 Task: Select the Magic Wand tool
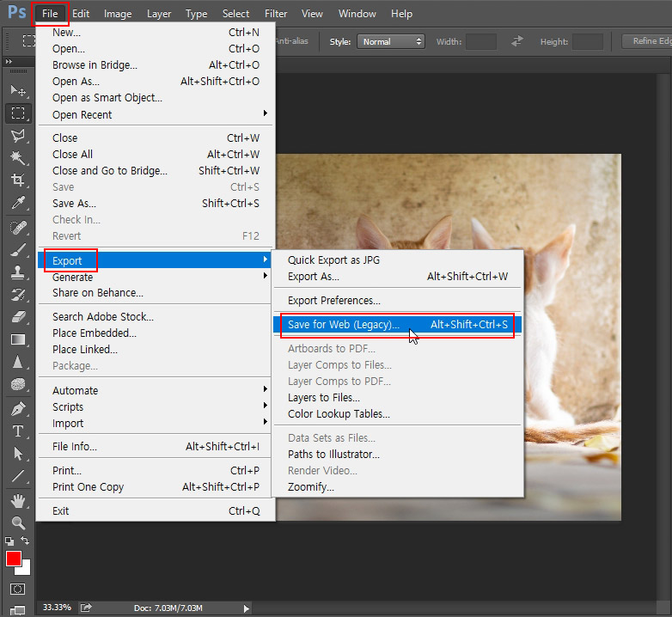click(x=17, y=158)
